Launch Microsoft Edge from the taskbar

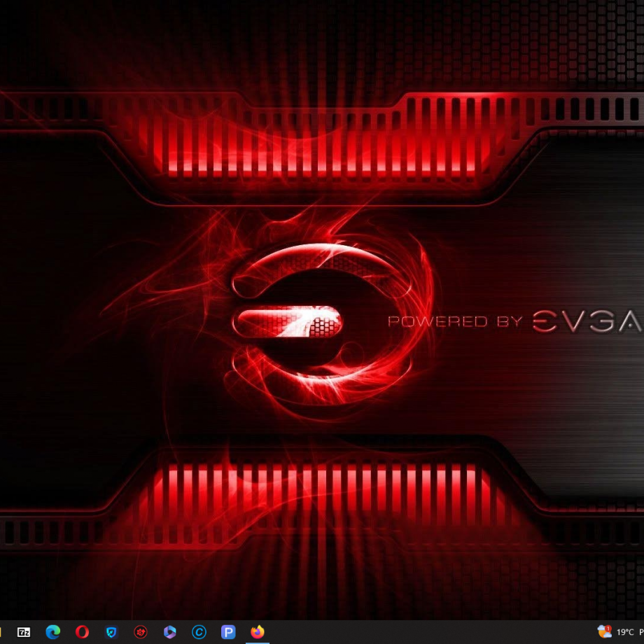coord(53,632)
